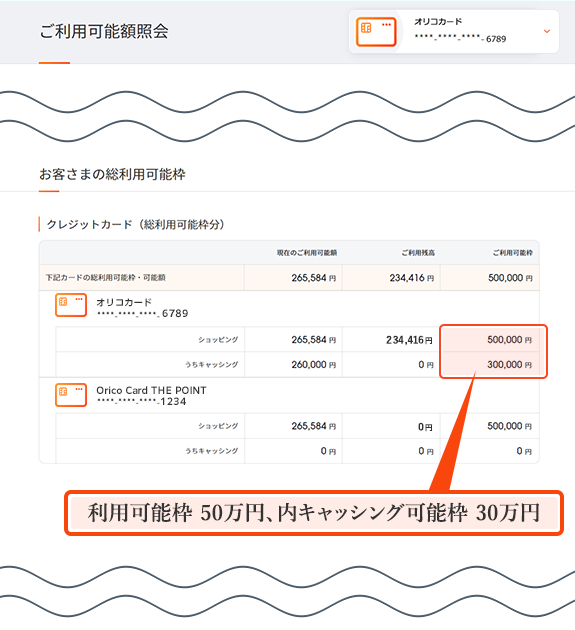Click total balance 234,416 円 in summary row
575x630 pixels.
pos(411,278)
